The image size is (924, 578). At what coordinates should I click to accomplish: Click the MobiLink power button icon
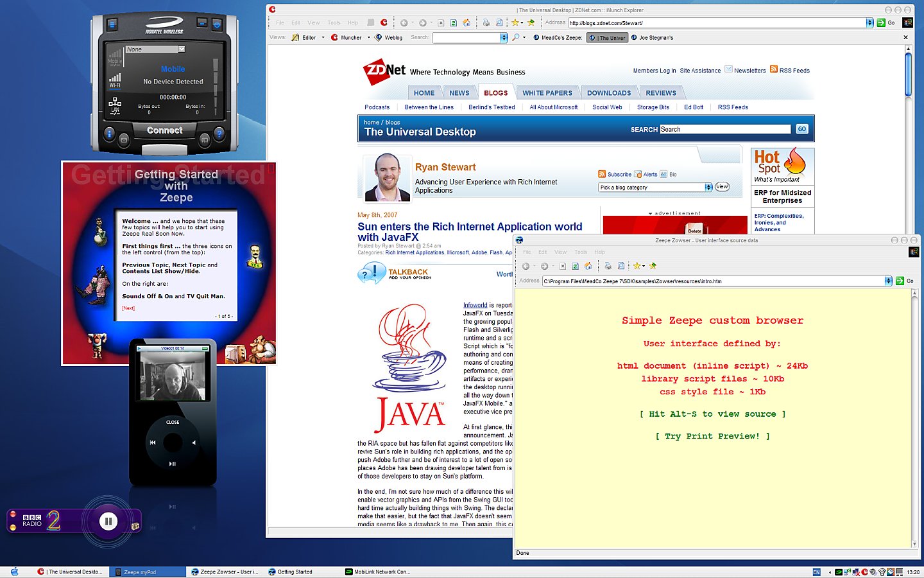point(217,24)
